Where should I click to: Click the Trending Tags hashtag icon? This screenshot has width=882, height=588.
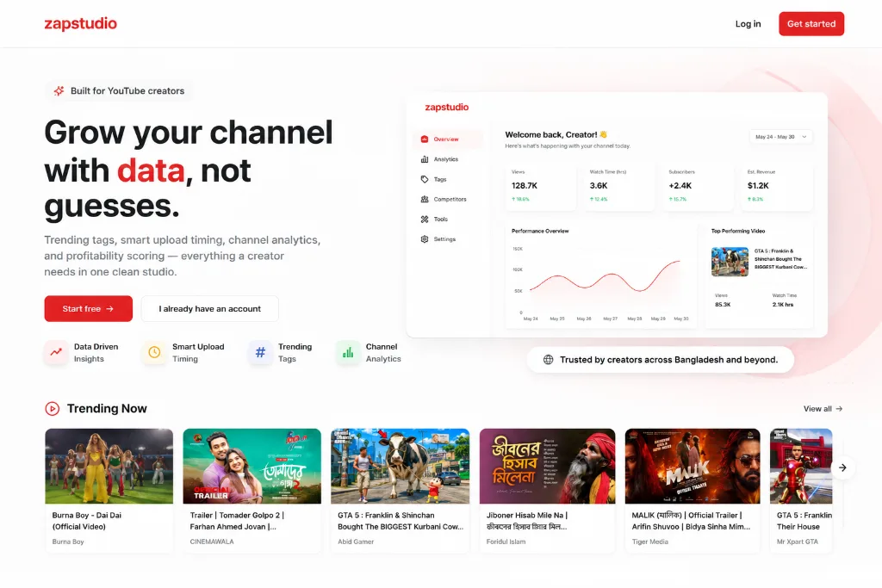click(x=260, y=352)
